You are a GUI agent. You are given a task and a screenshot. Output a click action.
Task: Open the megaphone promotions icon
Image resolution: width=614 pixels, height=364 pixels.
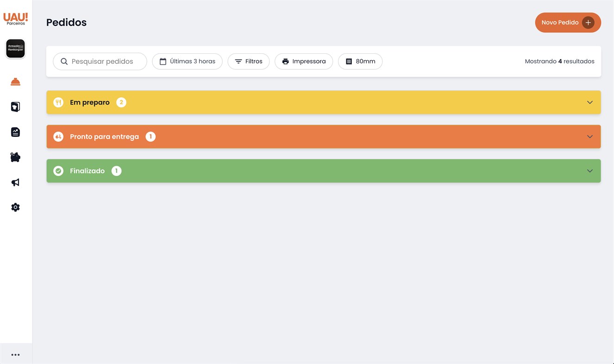[15, 182]
